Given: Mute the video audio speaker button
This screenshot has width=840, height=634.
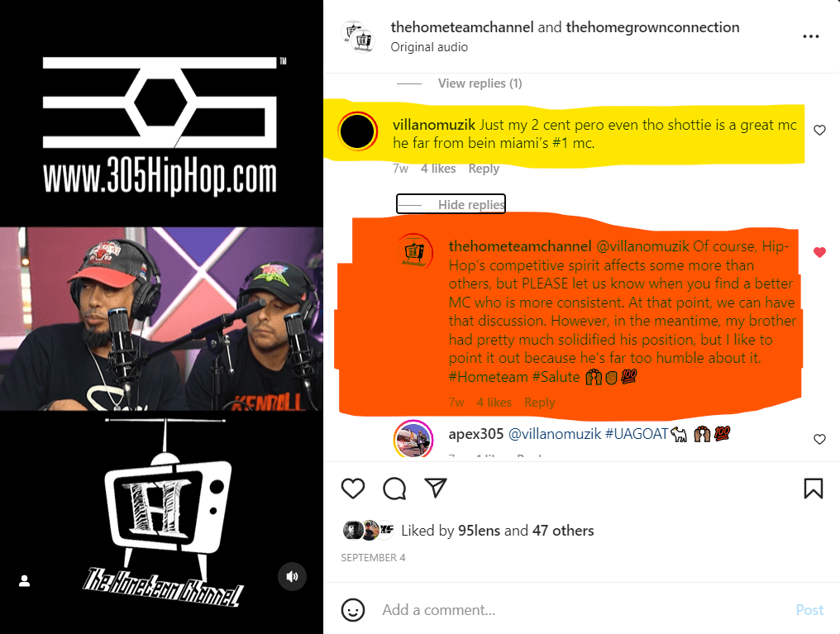Looking at the screenshot, I should (x=292, y=577).
